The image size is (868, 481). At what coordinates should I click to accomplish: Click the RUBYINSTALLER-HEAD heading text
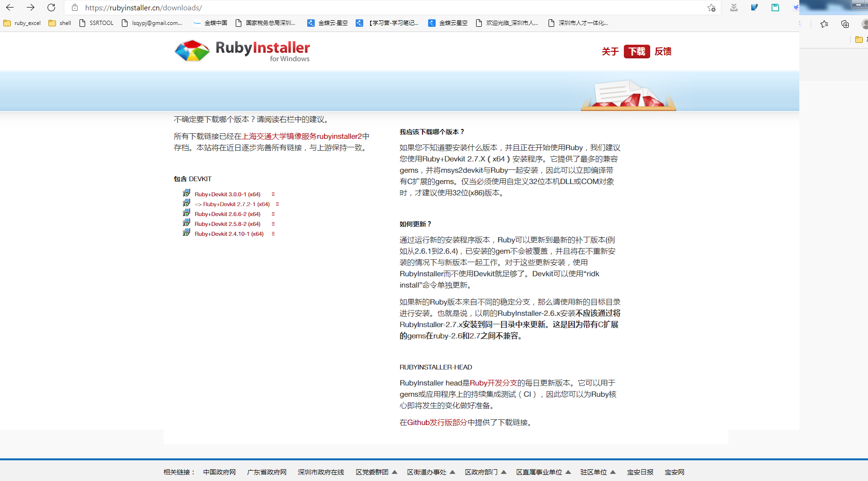[x=436, y=367]
